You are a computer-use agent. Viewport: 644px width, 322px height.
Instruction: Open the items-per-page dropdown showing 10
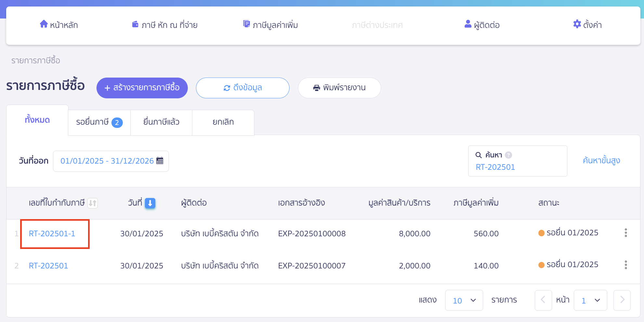(464, 300)
